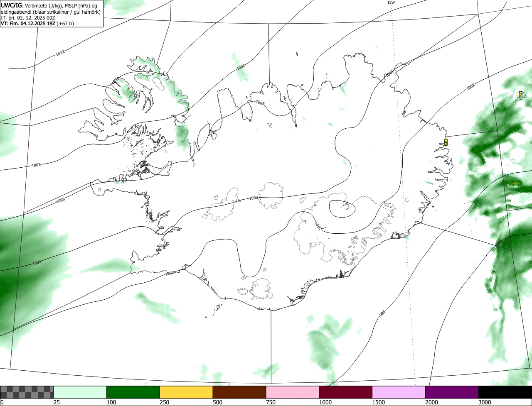Screen dimensions: 532x406
Task: Click the 15W longitude label
Action: [x=391, y=2]
